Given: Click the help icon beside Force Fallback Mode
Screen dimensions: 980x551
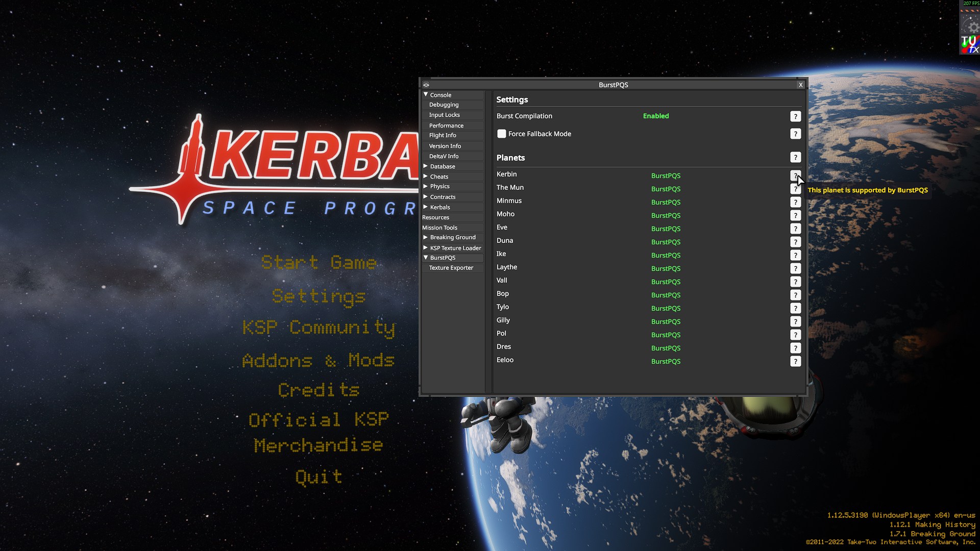Looking at the screenshot, I should (795, 134).
